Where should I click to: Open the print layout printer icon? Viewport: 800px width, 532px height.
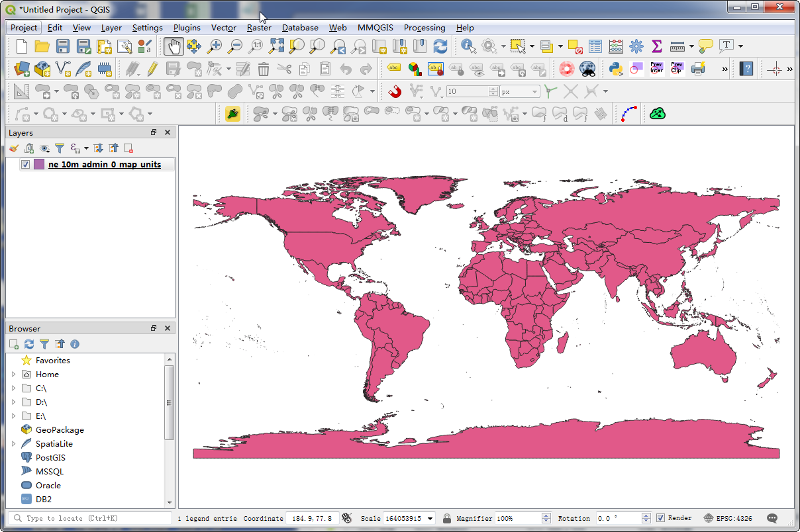[x=698, y=68]
